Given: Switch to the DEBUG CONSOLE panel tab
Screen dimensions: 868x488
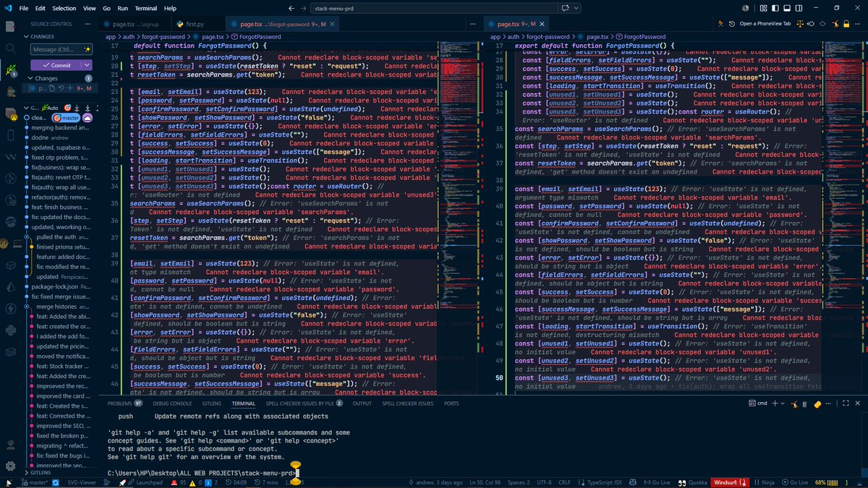Looking at the screenshot, I should [x=172, y=403].
